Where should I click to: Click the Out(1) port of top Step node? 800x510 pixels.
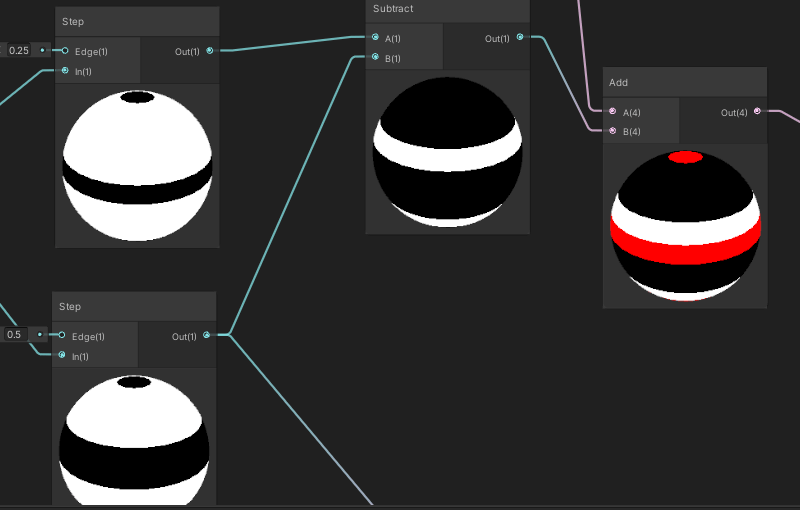coord(210,50)
